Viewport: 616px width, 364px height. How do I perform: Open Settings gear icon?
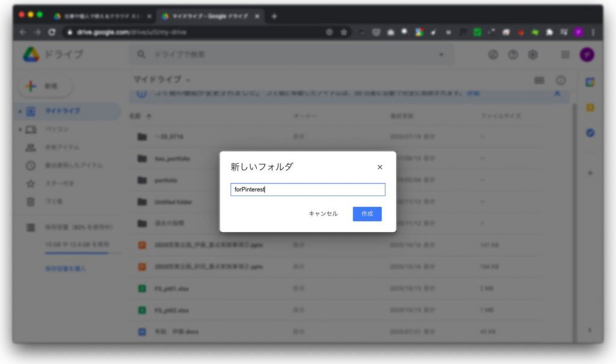[533, 55]
